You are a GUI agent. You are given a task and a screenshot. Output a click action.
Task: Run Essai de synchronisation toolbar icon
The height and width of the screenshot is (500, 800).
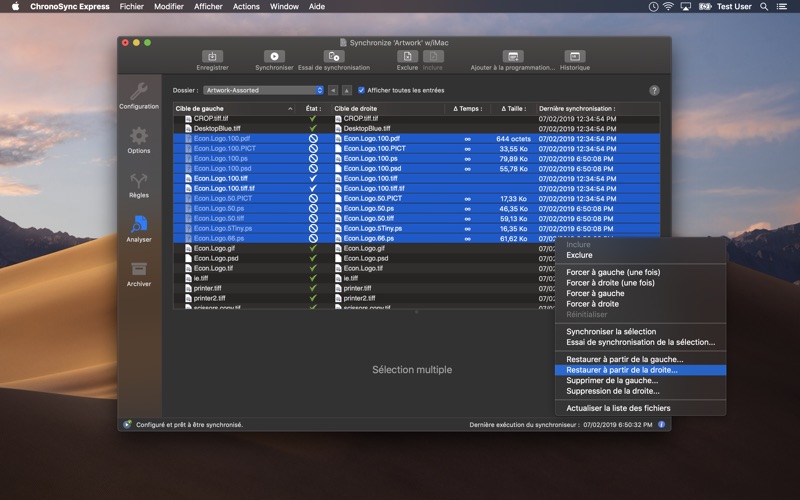pos(334,57)
